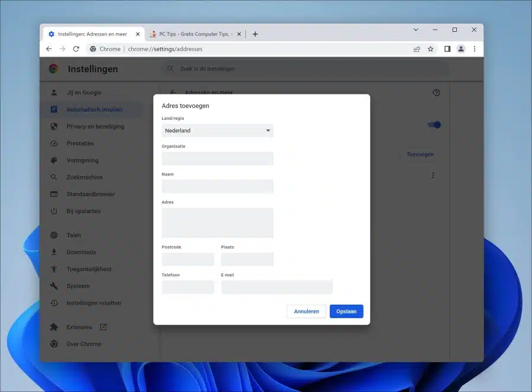This screenshot has width=532, height=392.
Task: Open Downloads settings
Action: 82,252
